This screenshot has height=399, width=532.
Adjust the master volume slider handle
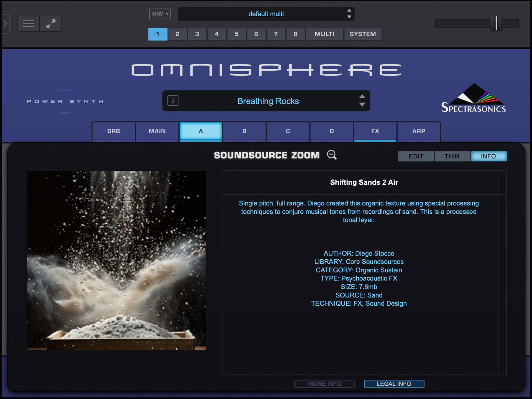496,23
